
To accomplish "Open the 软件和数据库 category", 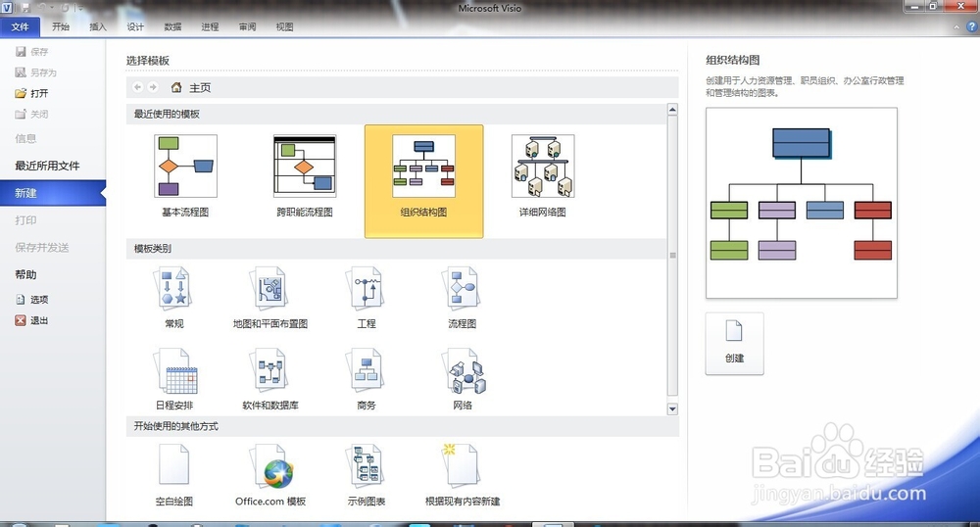I will (x=270, y=380).
